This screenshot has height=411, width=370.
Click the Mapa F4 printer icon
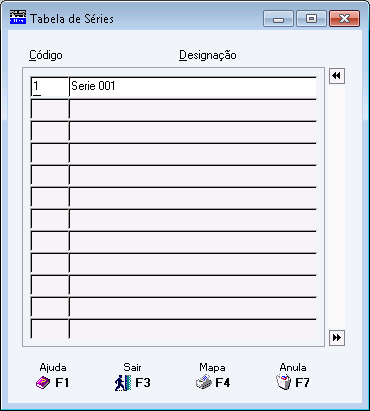(x=204, y=382)
